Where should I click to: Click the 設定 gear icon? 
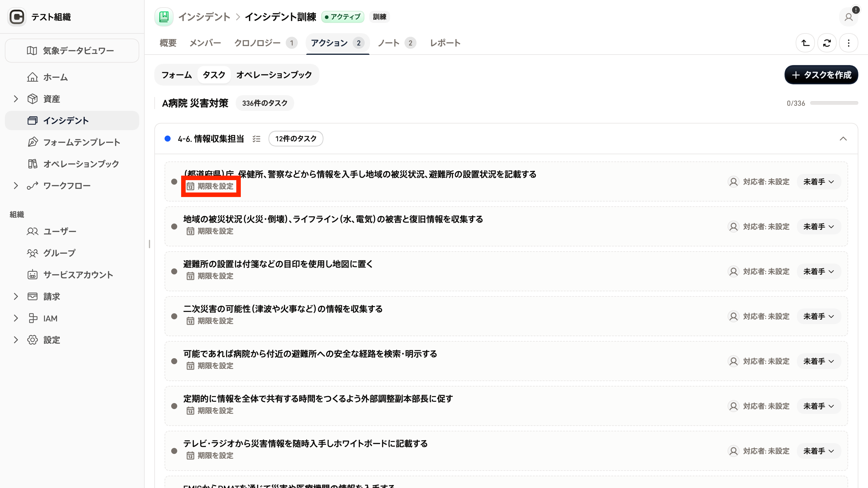coord(32,340)
